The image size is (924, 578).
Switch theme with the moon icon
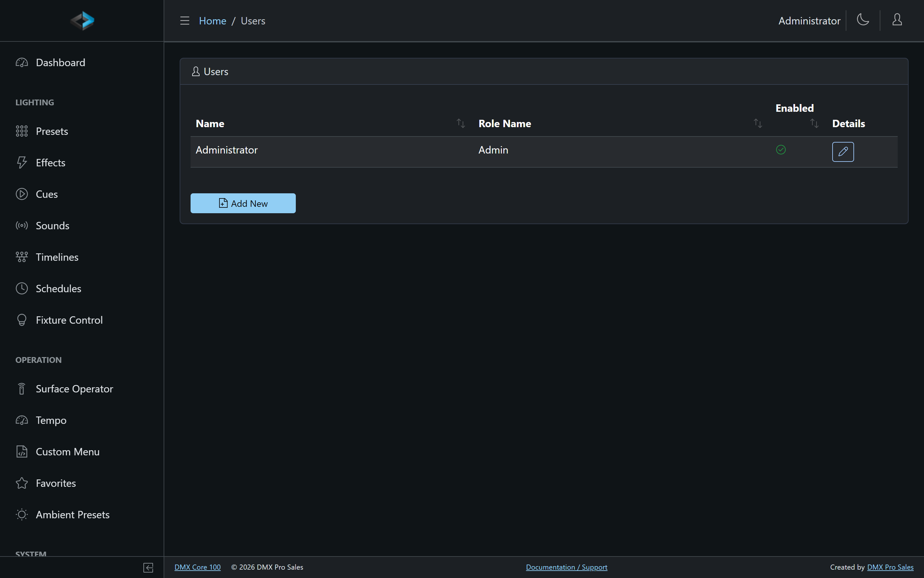[x=863, y=20]
